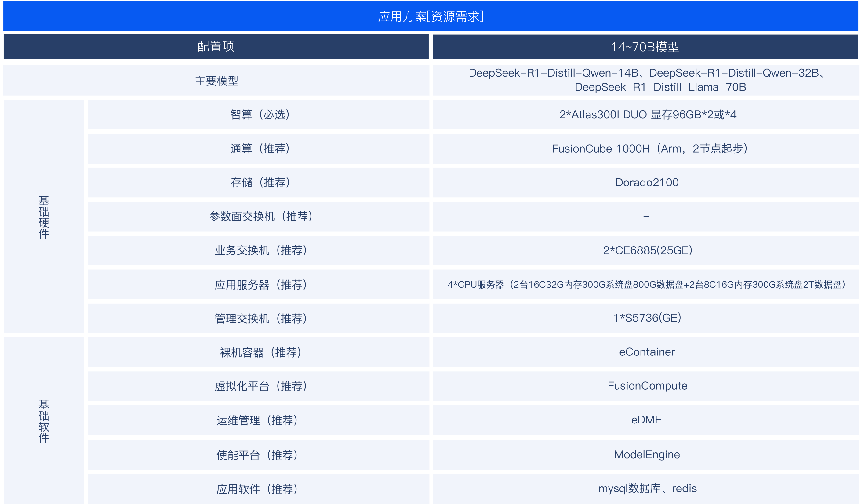The height and width of the screenshot is (504, 861).
Task: Click the '2*CE6885(25GE)' value
Action: [x=648, y=250]
